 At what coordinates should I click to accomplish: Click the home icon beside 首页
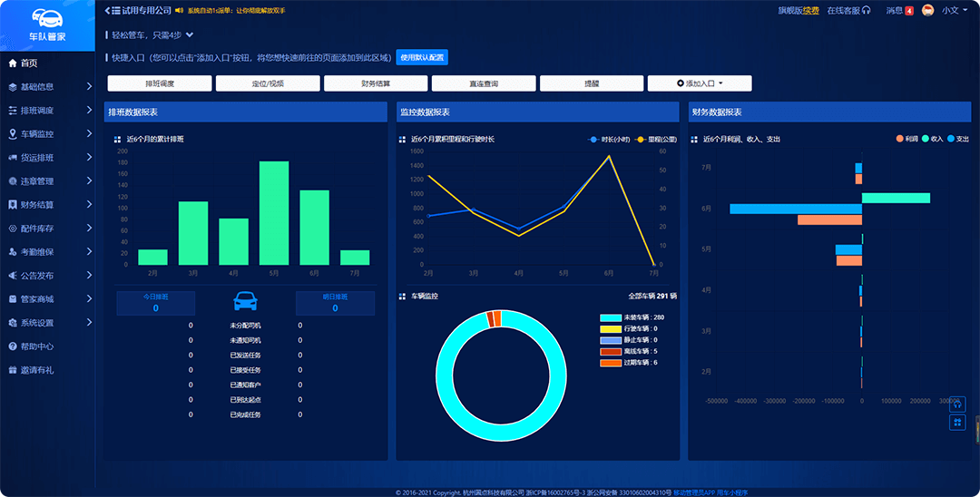[12, 63]
